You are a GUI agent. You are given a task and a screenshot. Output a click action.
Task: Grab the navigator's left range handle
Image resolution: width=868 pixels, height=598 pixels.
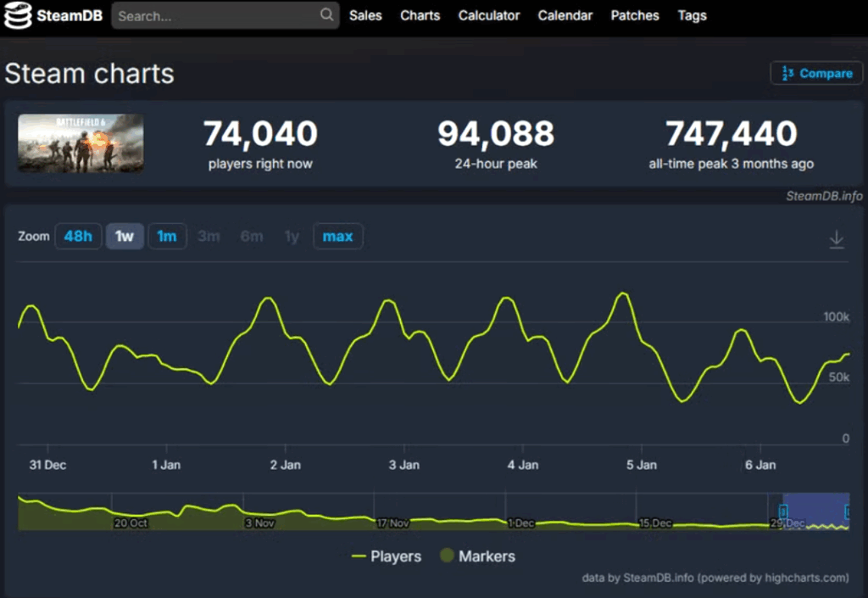pyautogui.click(x=783, y=511)
